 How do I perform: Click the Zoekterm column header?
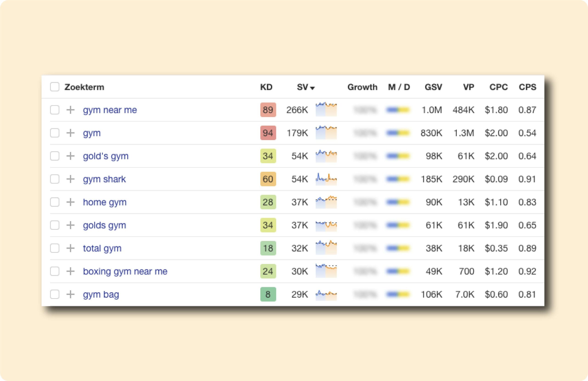click(x=84, y=87)
